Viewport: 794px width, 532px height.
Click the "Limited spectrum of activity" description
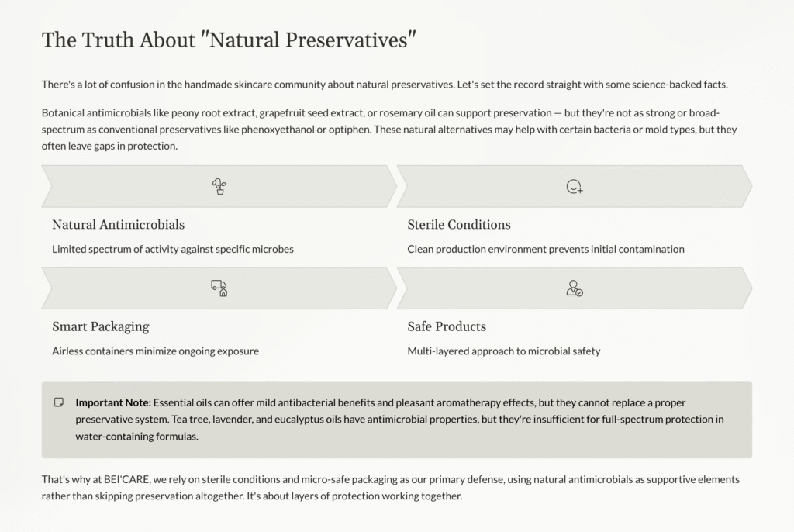click(x=173, y=250)
